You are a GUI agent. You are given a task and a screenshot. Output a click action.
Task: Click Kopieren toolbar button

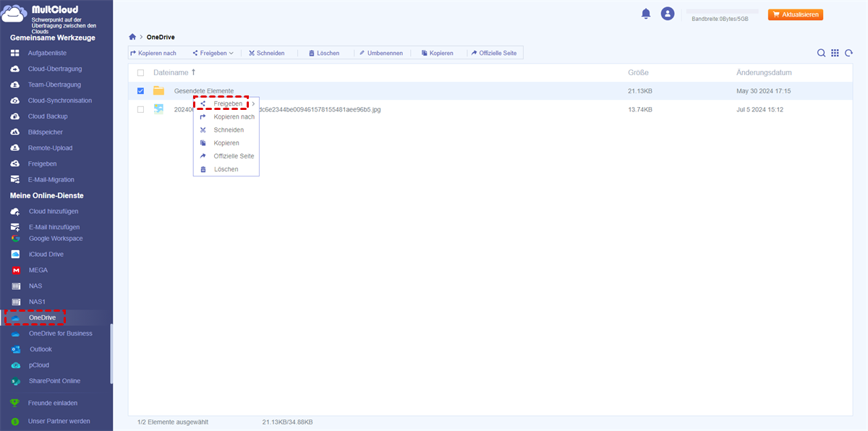(x=437, y=53)
